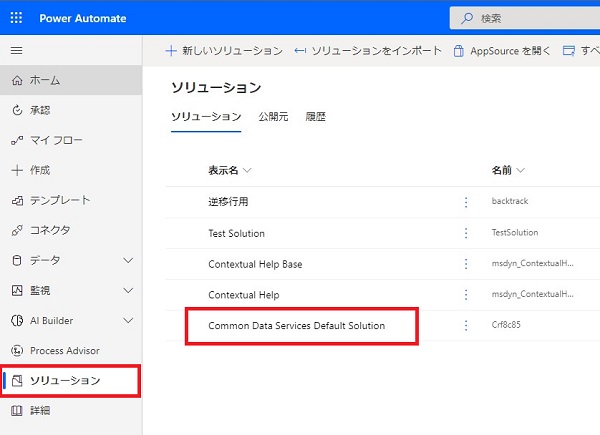Select 作成 in the sidebar
This screenshot has height=435, width=600.
tap(71, 170)
